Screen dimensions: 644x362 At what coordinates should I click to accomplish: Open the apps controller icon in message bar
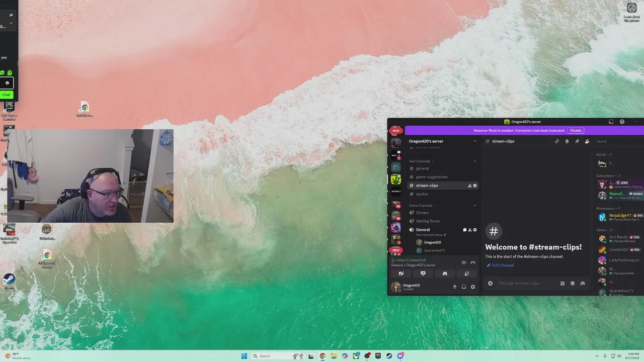tap(583, 284)
